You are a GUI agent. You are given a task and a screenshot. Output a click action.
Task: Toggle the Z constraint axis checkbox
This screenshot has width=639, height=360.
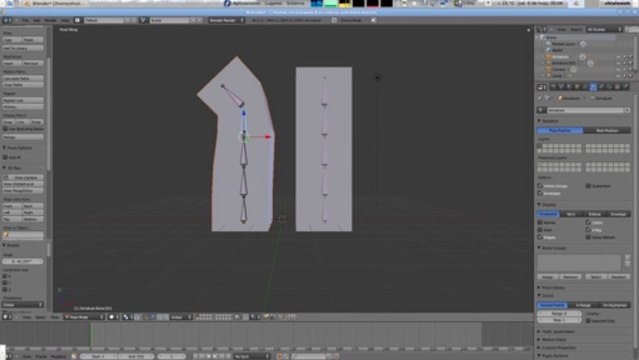coord(5,289)
